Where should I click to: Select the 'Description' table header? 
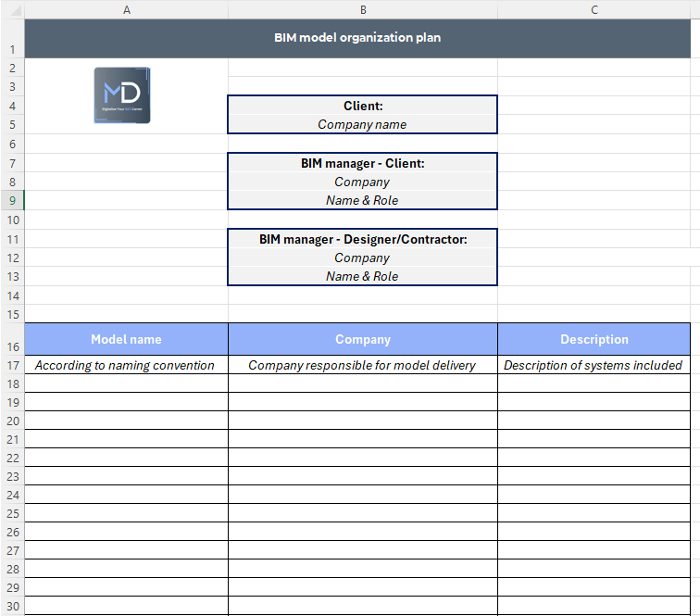(x=594, y=339)
